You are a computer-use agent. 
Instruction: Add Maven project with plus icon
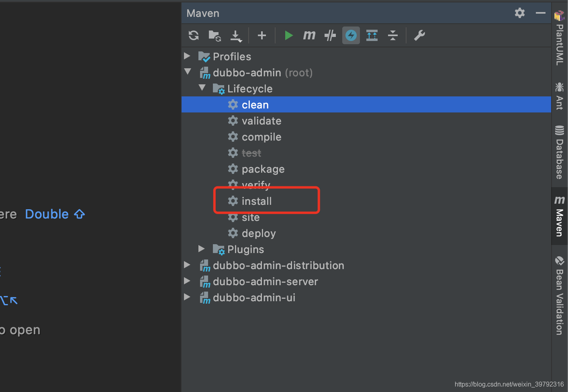(x=262, y=35)
